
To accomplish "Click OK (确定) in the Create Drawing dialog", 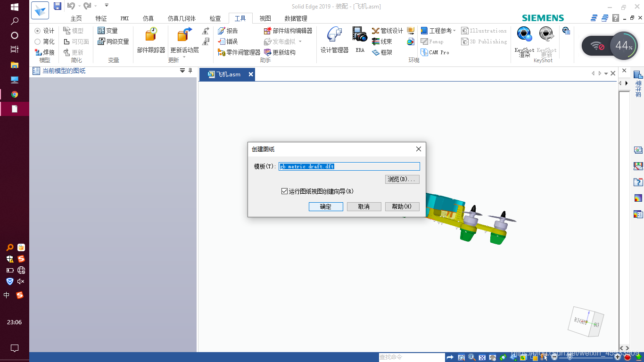I will [x=326, y=206].
